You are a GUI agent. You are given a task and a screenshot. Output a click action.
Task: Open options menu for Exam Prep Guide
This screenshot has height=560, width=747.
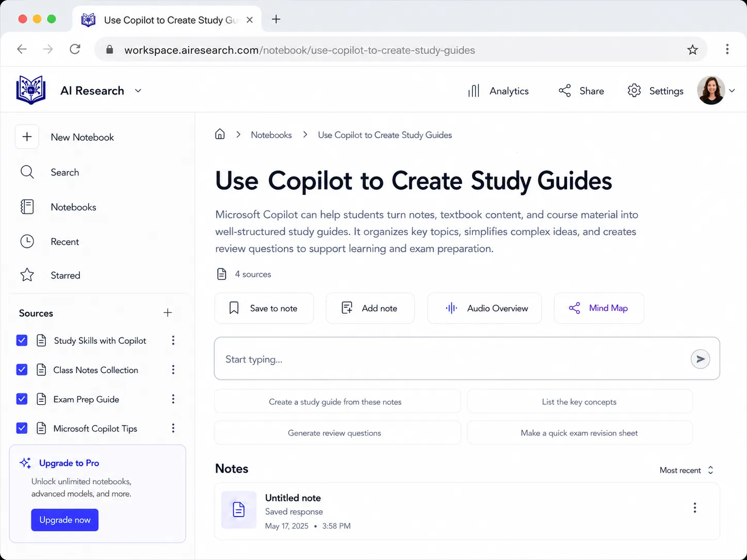coord(173,399)
